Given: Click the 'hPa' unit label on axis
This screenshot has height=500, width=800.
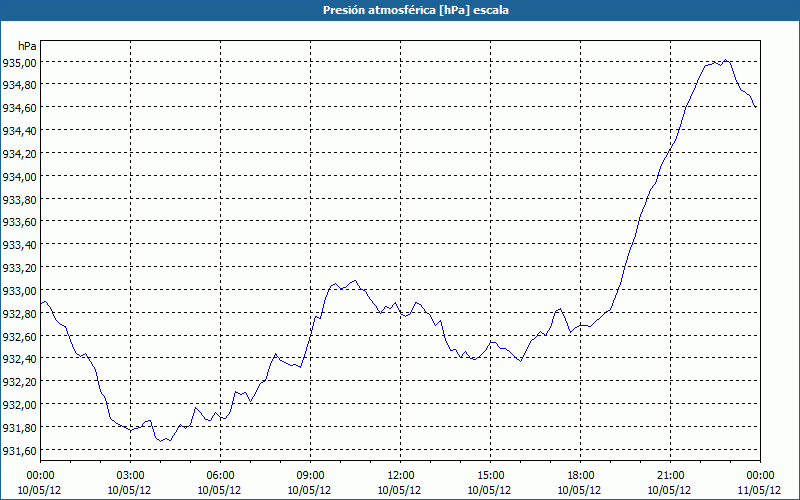Looking at the screenshot, I should [x=27, y=46].
